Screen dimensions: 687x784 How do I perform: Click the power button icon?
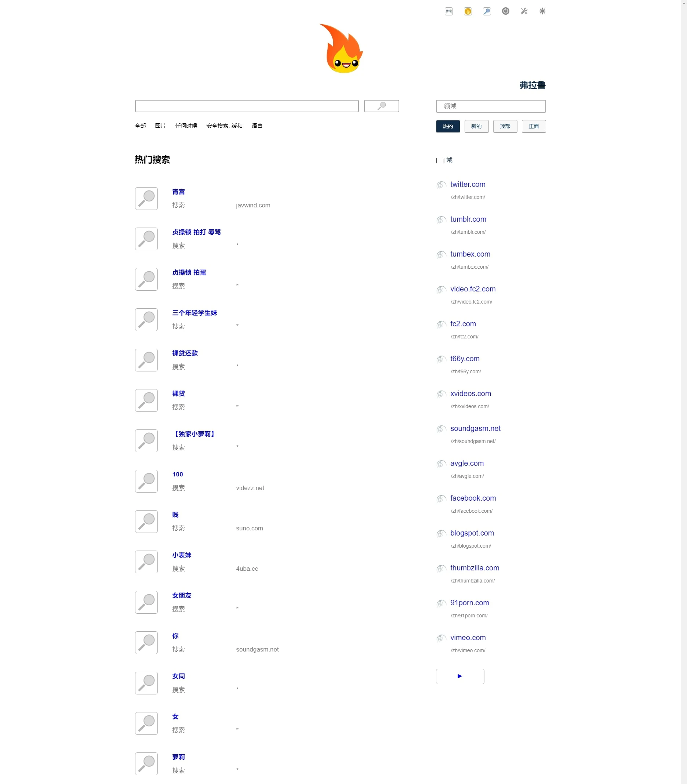(506, 11)
